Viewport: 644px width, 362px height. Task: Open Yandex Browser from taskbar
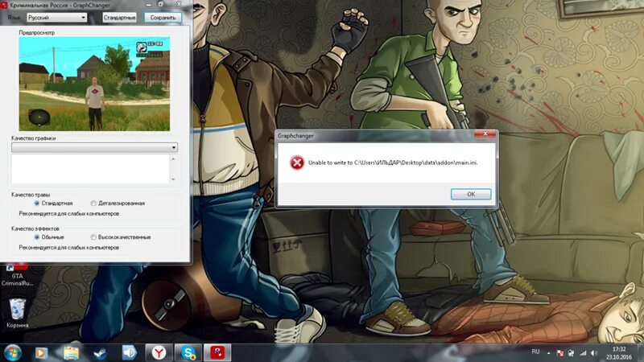click(159, 352)
